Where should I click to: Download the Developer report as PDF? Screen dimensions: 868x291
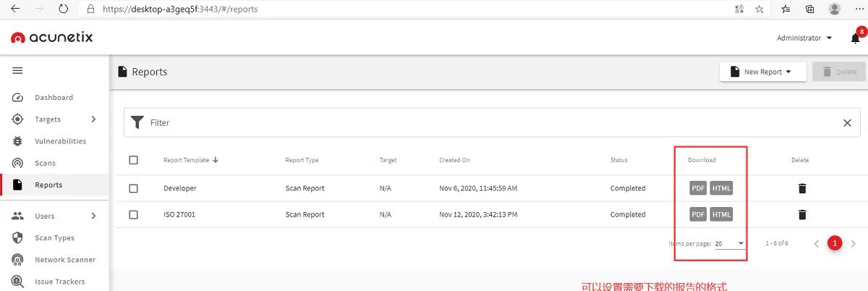(698, 188)
